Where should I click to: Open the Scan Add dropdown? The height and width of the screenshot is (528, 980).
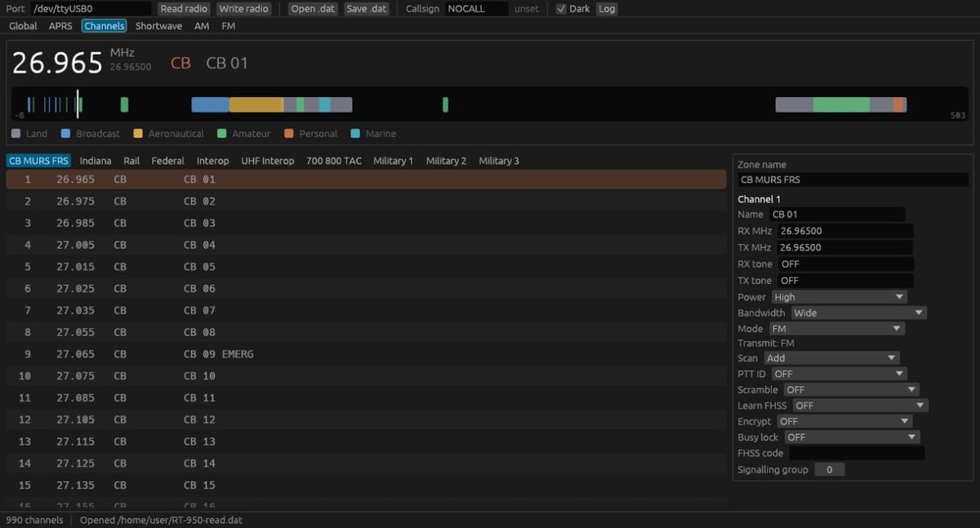click(831, 357)
